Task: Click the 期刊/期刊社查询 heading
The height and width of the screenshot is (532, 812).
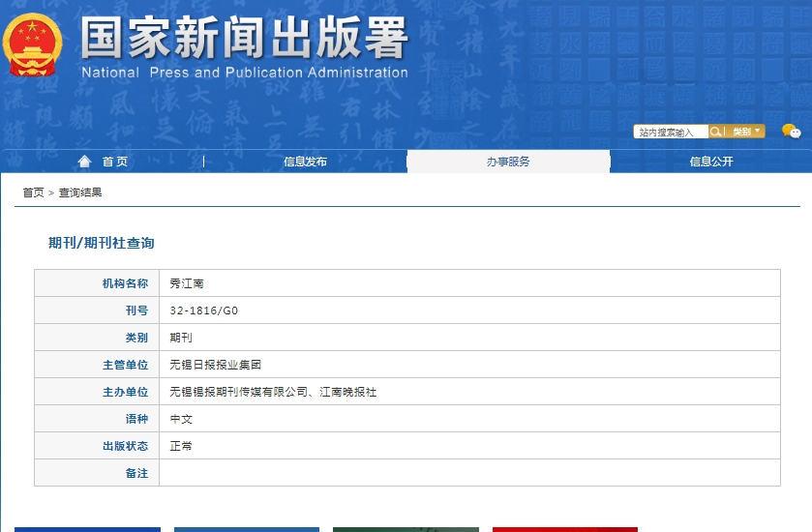Action: coord(102,243)
